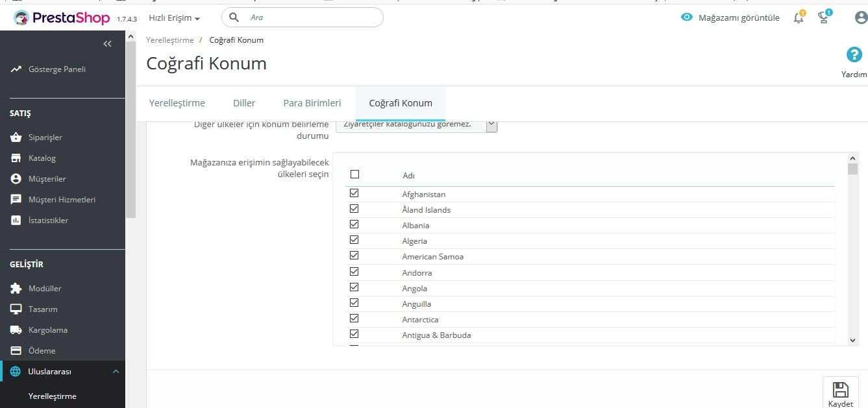The image size is (868, 408).
Task: Uncheck the Afghanistan checkbox
Action: [354, 193]
